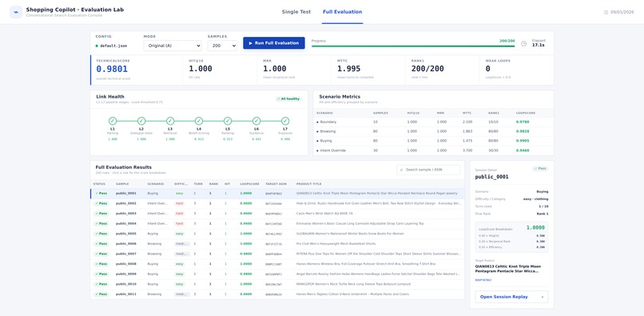Select the public_0001 results row
The image size is (644, 316).
coord(277,194)
